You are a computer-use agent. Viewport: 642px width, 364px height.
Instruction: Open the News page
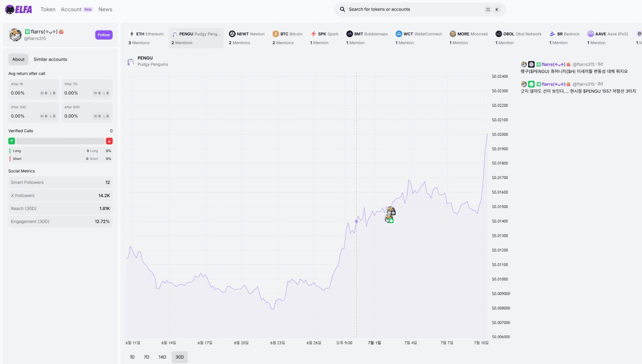pos(105,10)
